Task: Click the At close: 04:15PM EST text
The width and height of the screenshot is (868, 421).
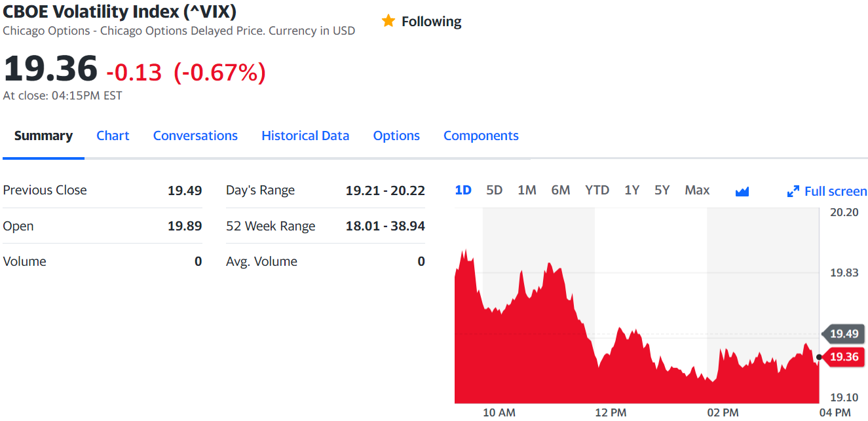Action: [x=62, y=96]
